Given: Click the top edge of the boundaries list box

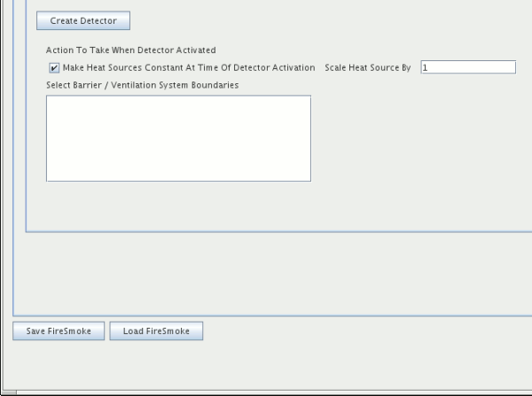Looking at the screenshot, I should tap(178, 97).
